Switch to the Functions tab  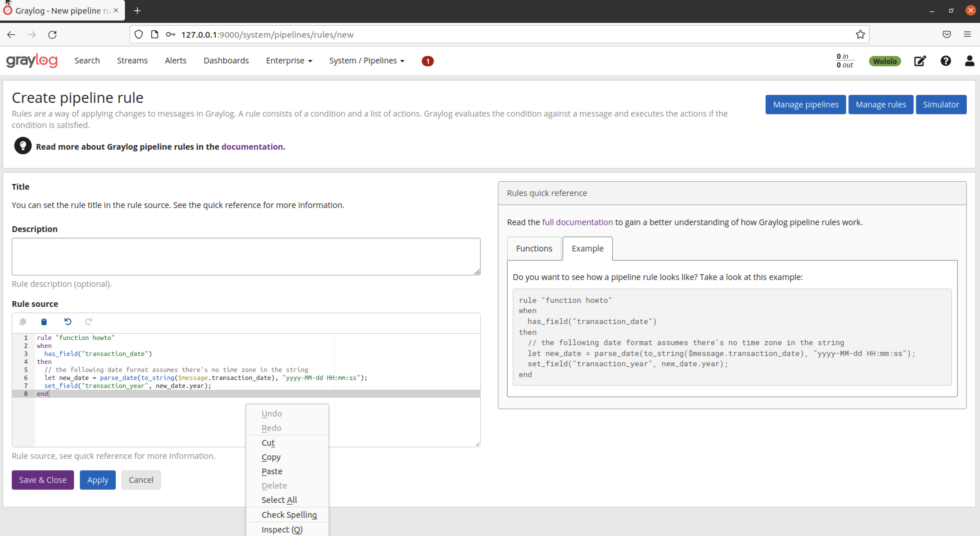[534, 248]
